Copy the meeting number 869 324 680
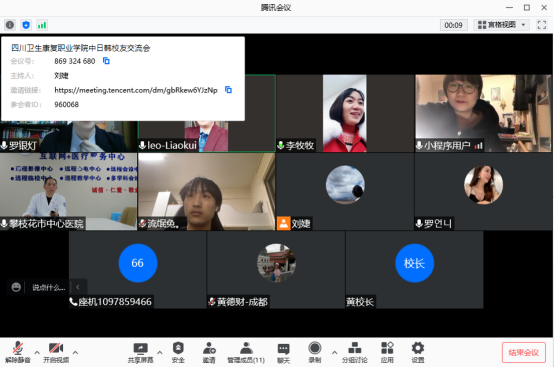Image resolution: width=554 pixels, height=367 pixels. [x=106, y=61]
